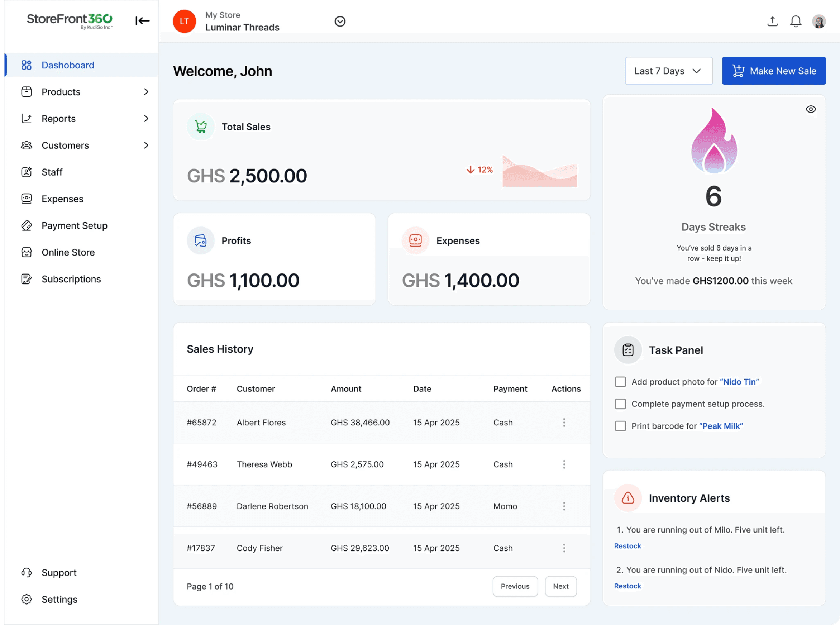Expand the store switcher chevron

(340, 22)
